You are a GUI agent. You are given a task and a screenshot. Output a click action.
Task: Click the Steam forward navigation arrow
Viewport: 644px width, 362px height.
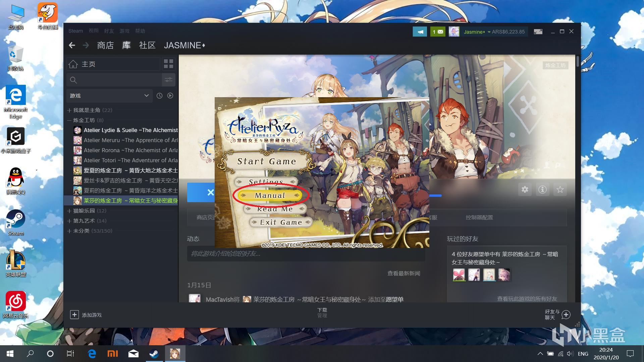[86, 45]
